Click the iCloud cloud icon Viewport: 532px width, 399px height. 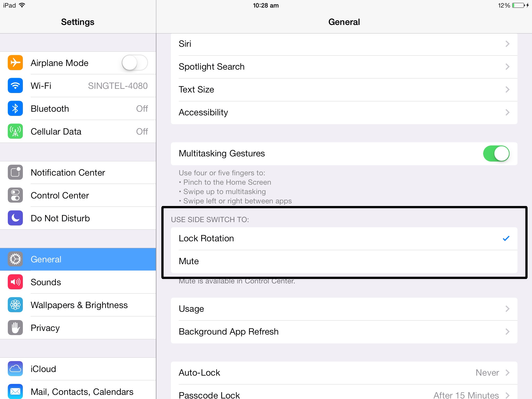click(15, 369)
